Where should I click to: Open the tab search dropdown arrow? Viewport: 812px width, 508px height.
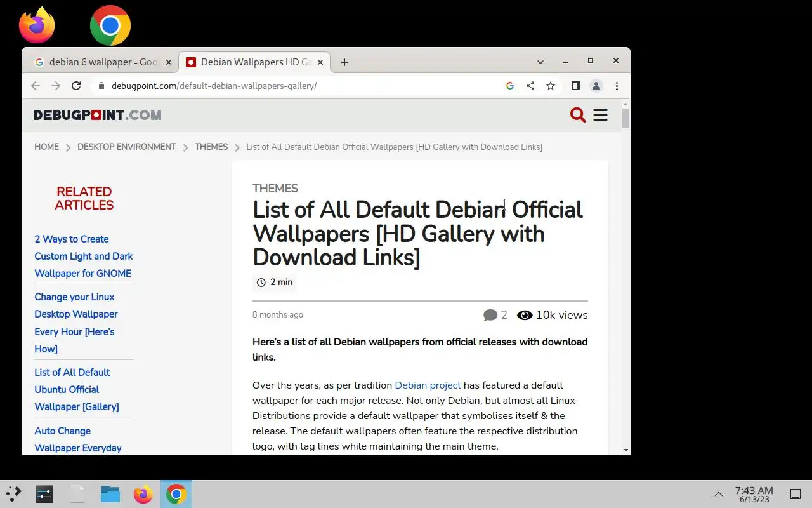tap(540, 62)
